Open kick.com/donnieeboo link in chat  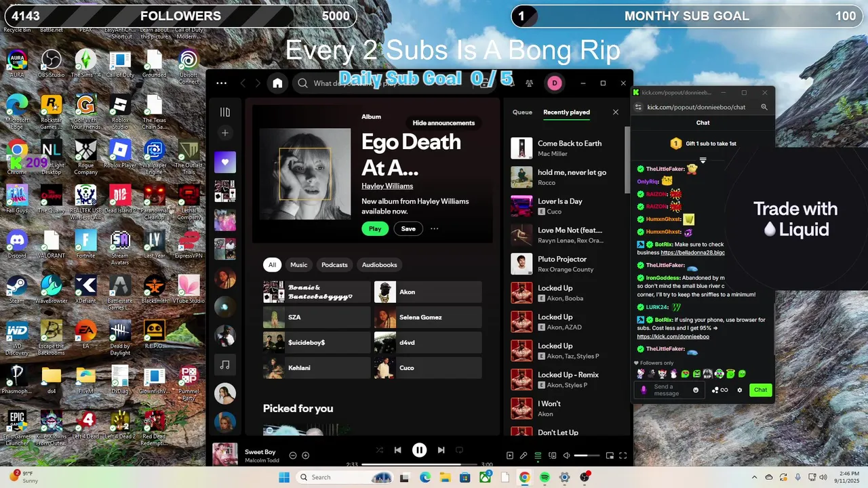(x=673, y=336)
